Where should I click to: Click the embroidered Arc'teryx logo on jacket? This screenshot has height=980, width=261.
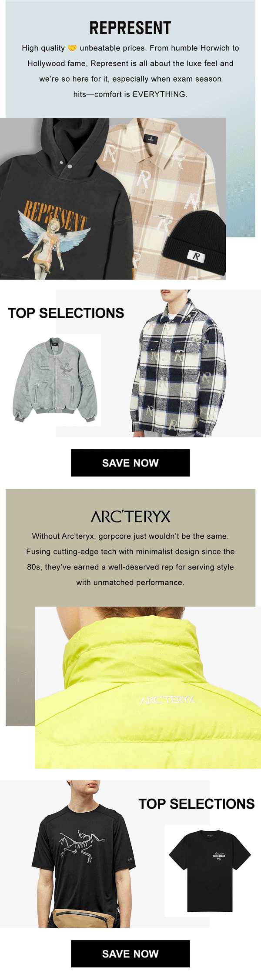point(168,700)
